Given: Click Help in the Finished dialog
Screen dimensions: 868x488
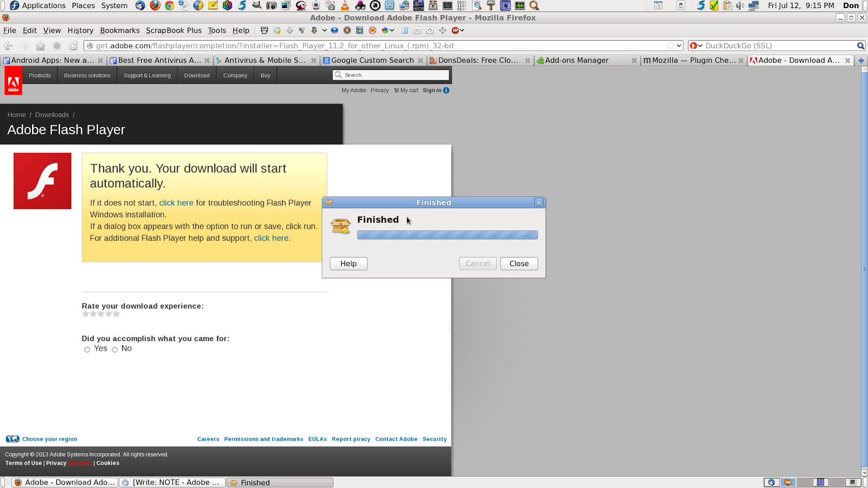Looking at the screenshot, I should 348,264.
